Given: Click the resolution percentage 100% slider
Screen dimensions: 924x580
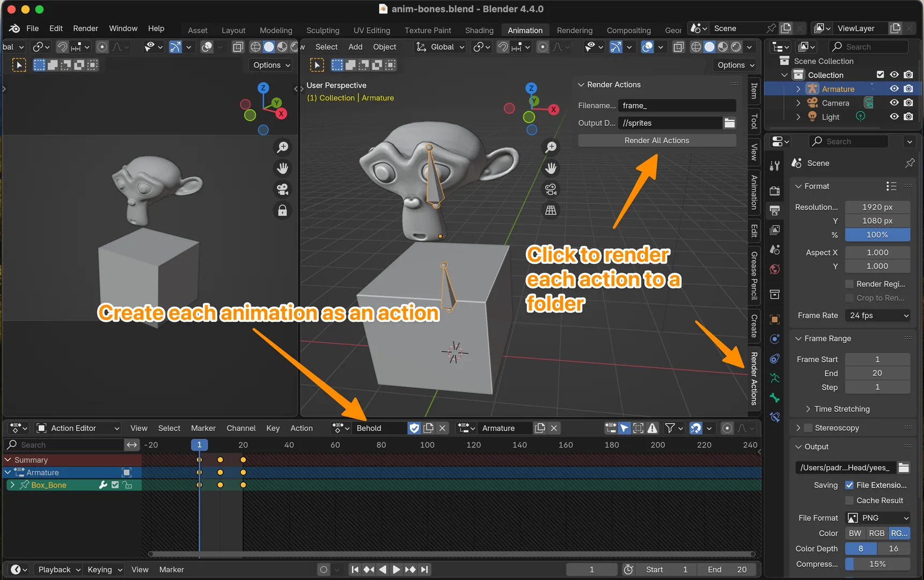Looking at the screenshot, I should [878, 235].
